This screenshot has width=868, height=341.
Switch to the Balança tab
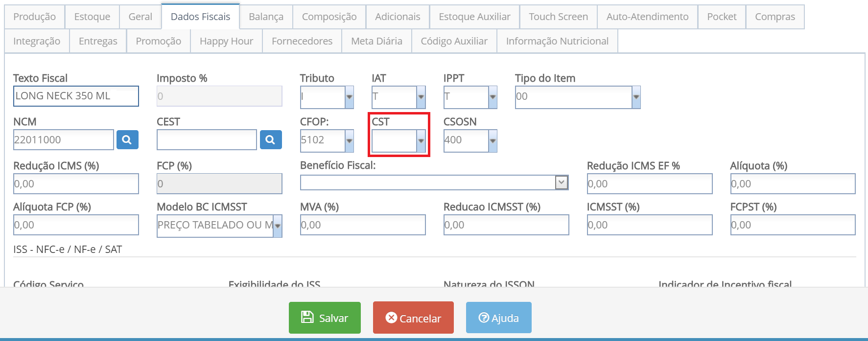click(266, 17)
